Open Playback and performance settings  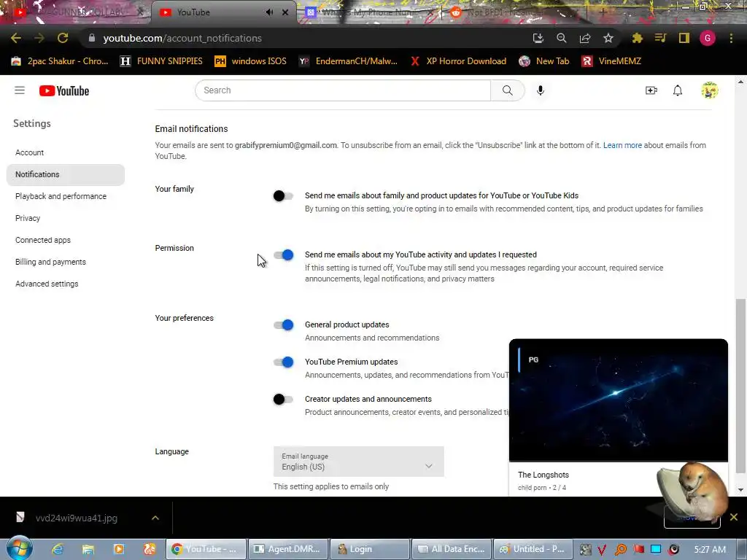coord(65,196)
